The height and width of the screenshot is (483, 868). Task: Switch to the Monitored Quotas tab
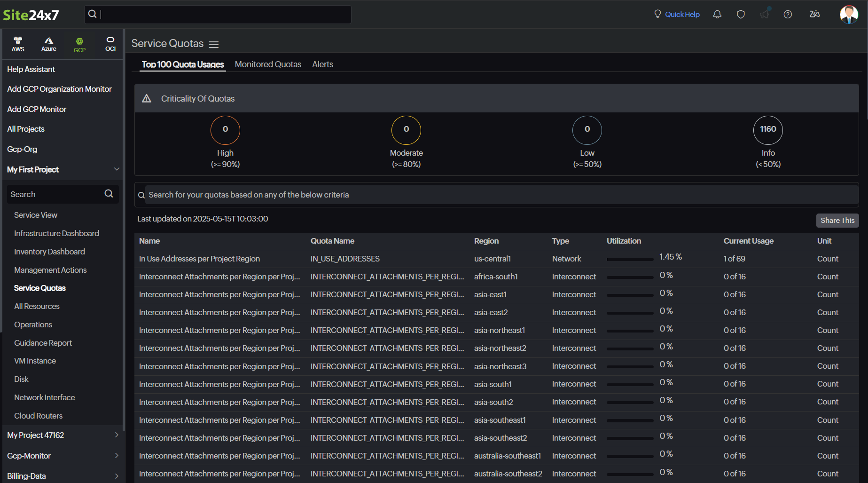(268, 64)
